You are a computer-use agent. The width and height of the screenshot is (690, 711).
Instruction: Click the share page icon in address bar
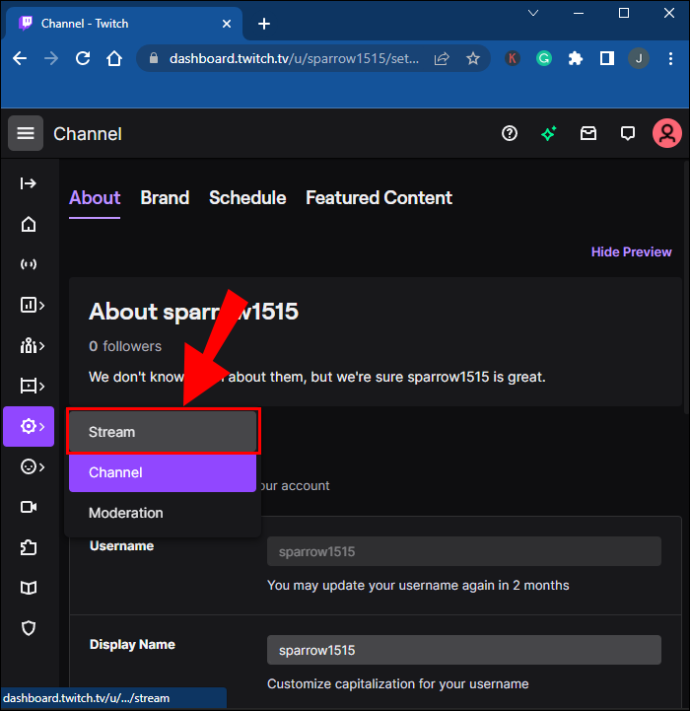(x=442, y=58)
